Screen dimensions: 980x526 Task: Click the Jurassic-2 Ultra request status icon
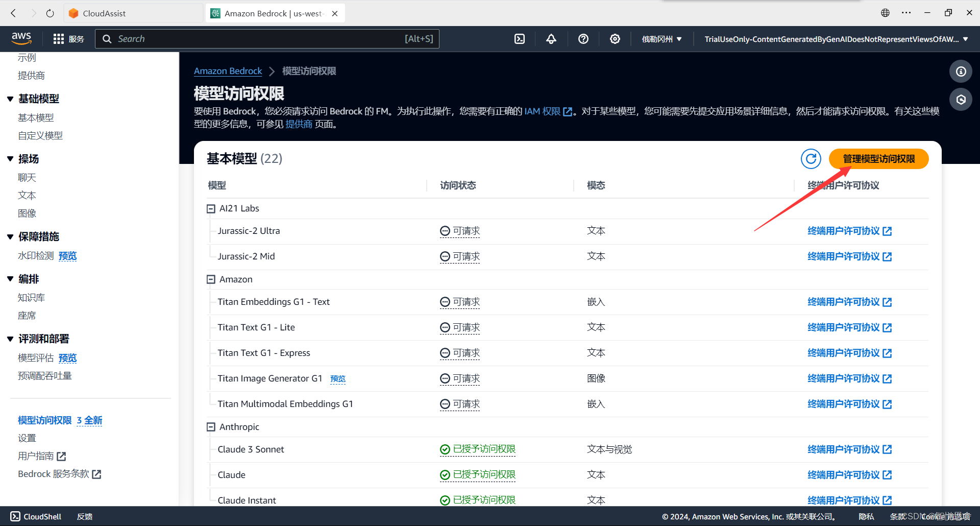[445, 231]
